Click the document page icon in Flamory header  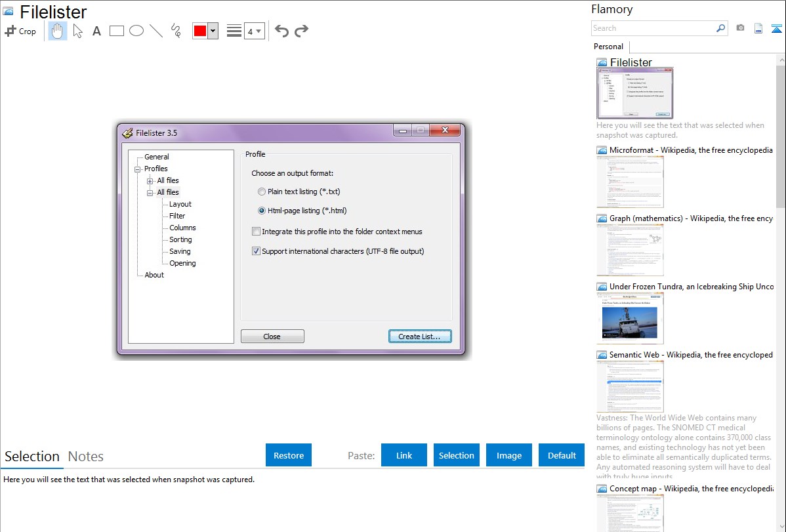pyautogui.click(x=758, y=28)
